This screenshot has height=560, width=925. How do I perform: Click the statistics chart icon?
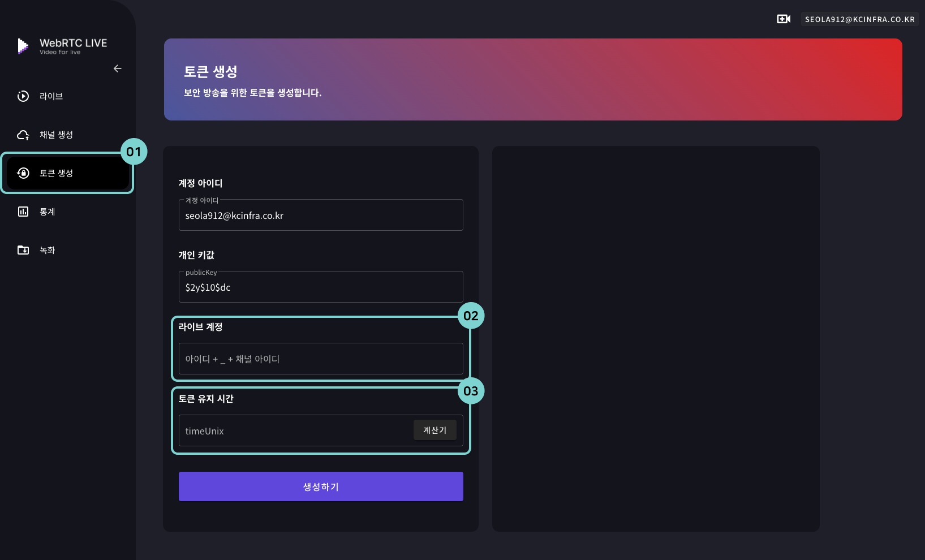(23, 212)
